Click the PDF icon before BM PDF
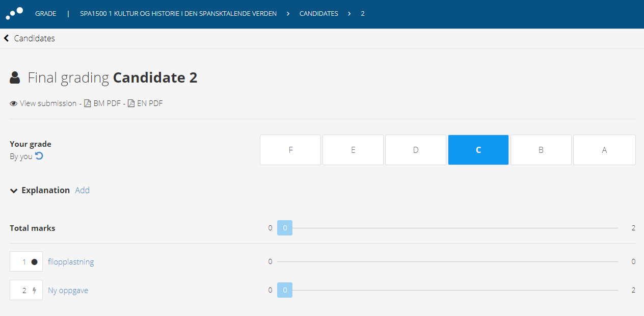Viewport: 644px width, 316px height. point(88,103)
